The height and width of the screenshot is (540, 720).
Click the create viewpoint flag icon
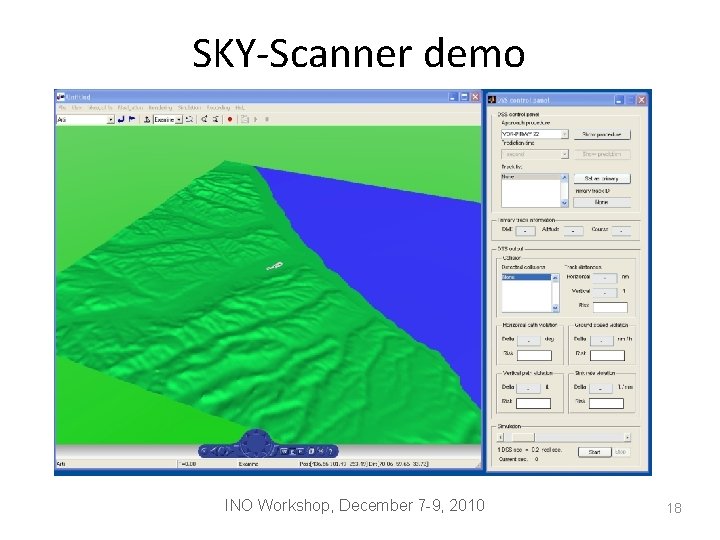(132, 119)
